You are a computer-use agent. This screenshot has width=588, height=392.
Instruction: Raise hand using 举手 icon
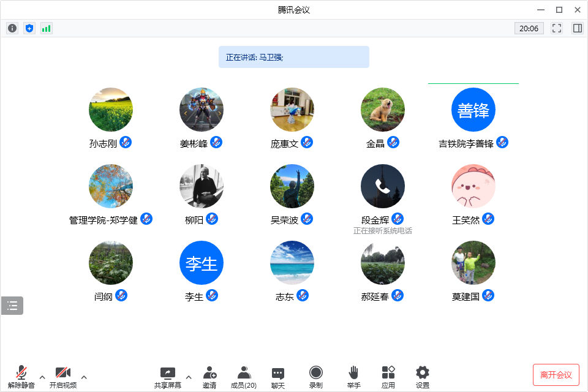(x=353, y=377)
